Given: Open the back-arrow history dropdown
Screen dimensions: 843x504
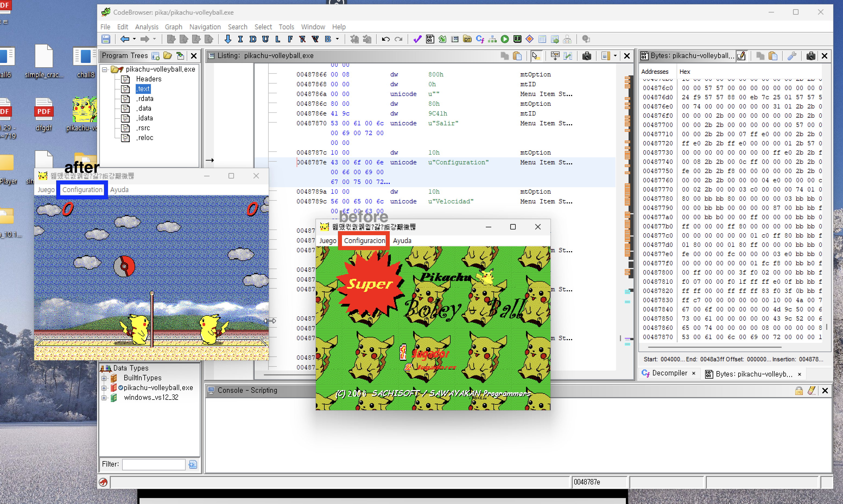Looking at the screenshot, I should (134, 39).
